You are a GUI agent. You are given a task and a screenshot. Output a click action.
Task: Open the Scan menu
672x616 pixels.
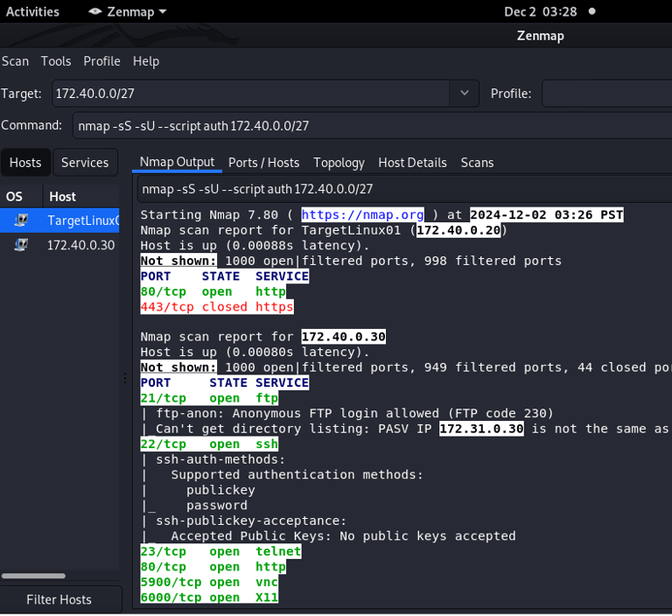tap(15, 61)
